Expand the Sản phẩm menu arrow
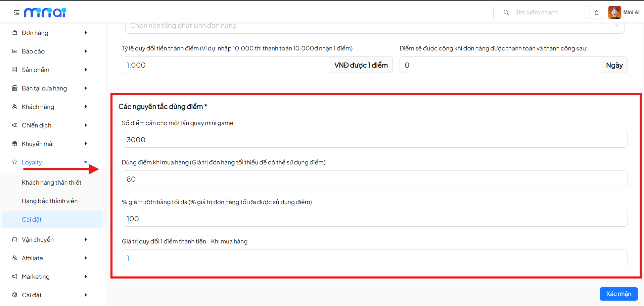Screen dimensions: 644x306 click(x=86, y=70)
